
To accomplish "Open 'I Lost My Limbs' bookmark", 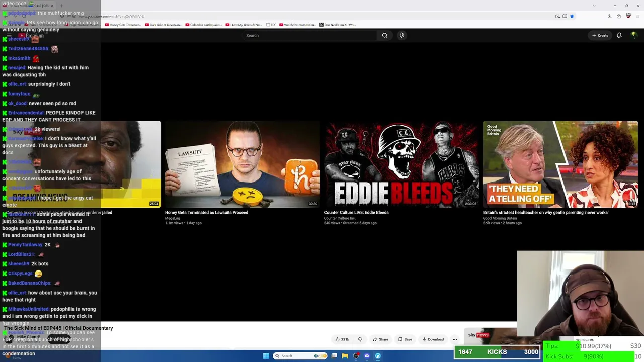I will 244,25.
